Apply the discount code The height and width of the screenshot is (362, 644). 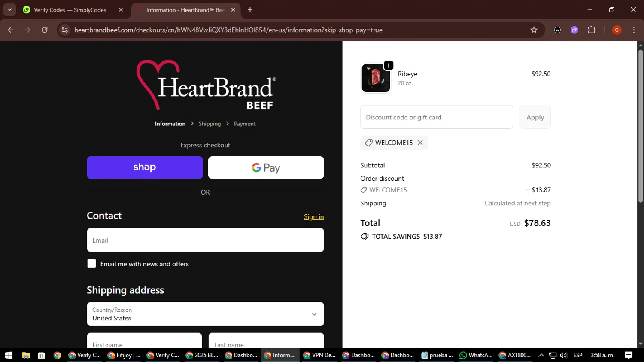(535, 117)
